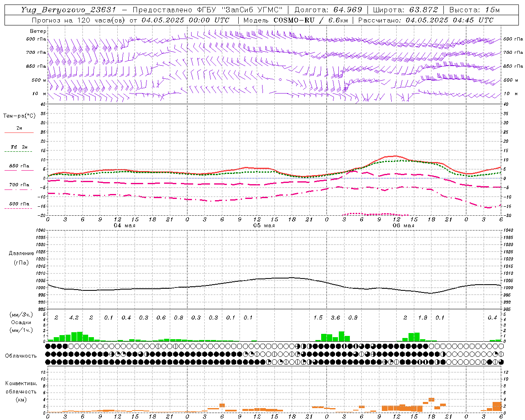
Task: Click the 700 гПа temperature legend label
Action: click(x=19, y=185)
